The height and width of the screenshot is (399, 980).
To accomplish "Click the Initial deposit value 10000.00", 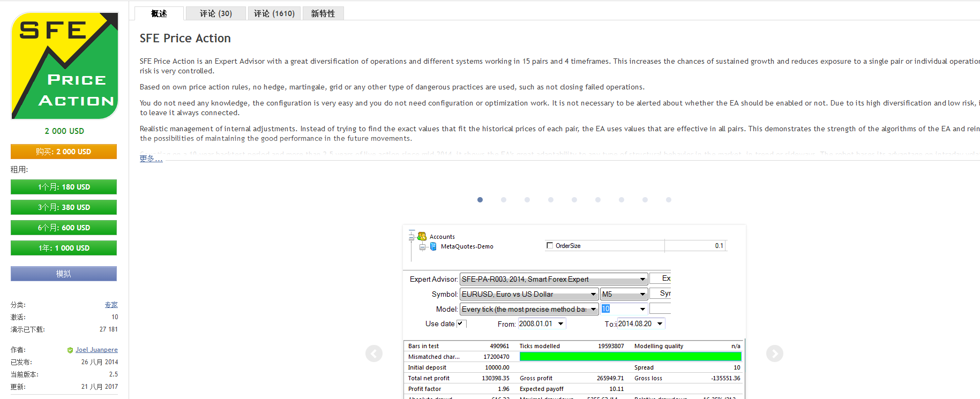I will pos(497,367).
